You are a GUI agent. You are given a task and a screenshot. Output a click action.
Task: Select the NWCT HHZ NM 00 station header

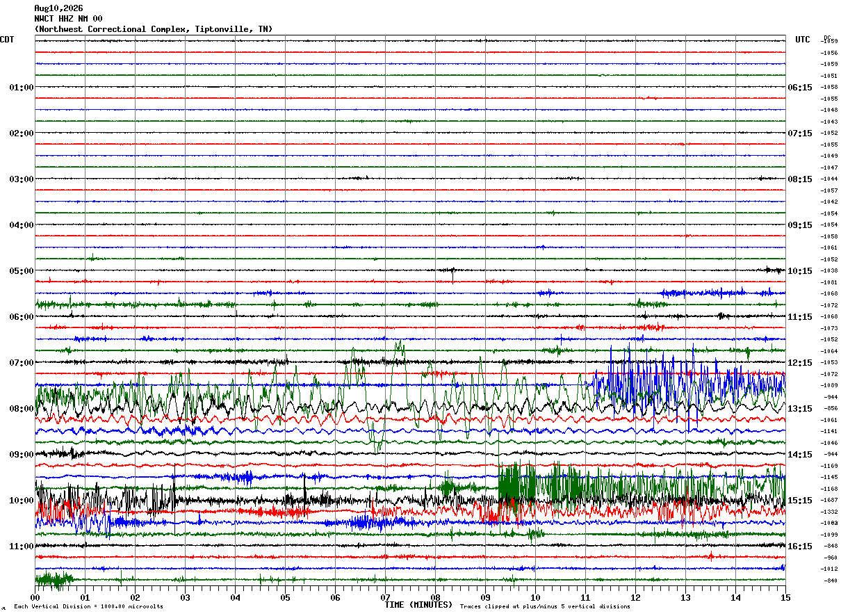click(68, 19)
